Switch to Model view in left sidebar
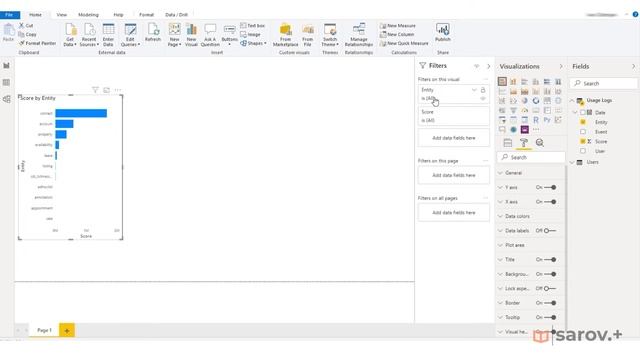640x360 pixels. click(7, 99)
